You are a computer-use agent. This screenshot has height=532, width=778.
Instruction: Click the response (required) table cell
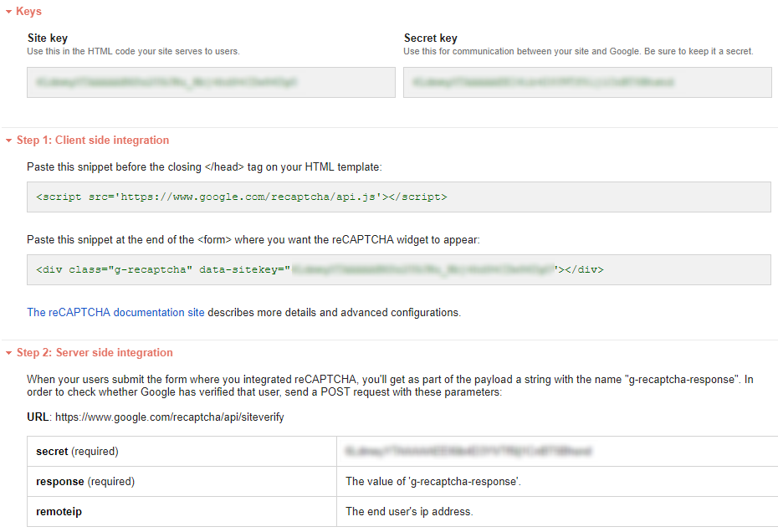coord(182,482)
